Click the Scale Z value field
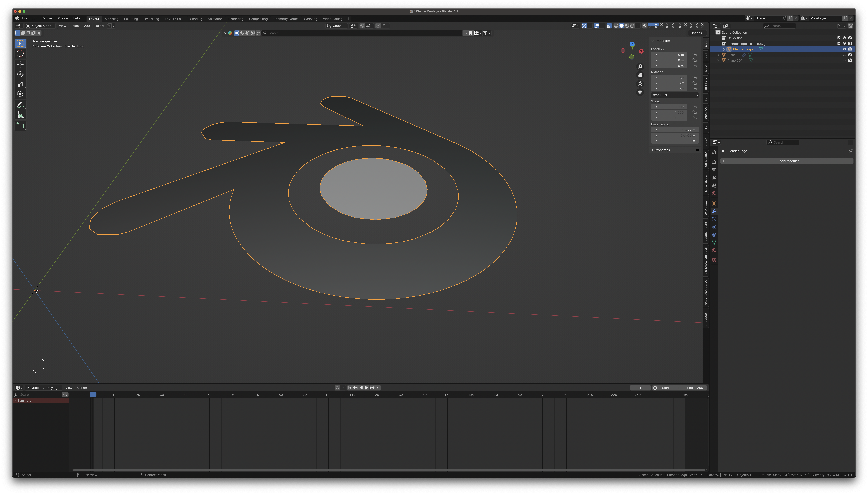The height and width of the screenshot is (494, 868). pyautogui.click(x=669, y=118)
